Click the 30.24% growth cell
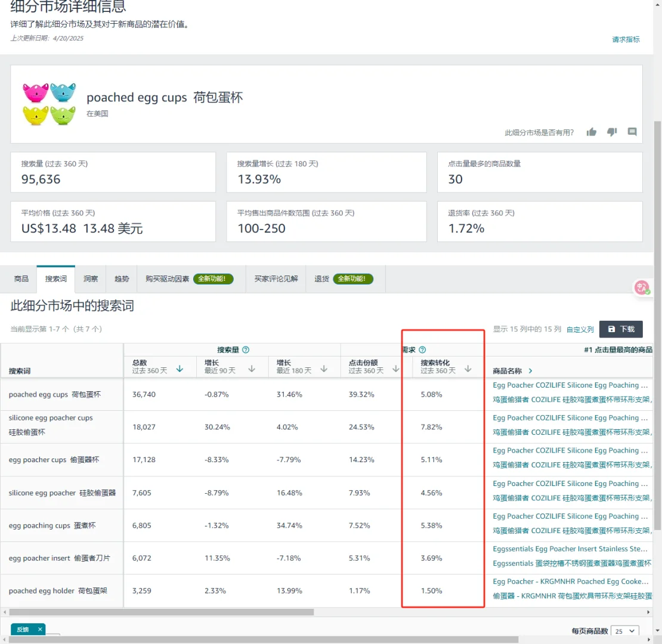 pyautogui.click(x=217, y=427)
